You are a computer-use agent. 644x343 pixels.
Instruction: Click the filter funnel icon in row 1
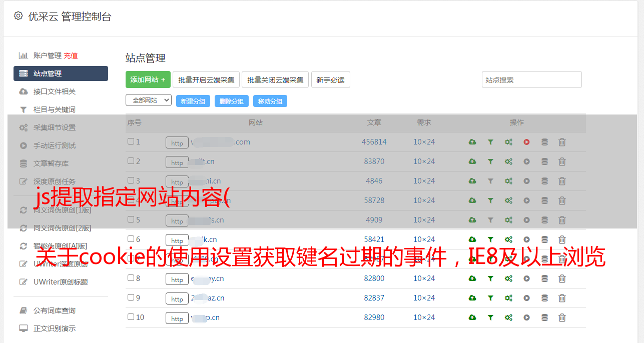pyautogui.click(x=490, y=142)
